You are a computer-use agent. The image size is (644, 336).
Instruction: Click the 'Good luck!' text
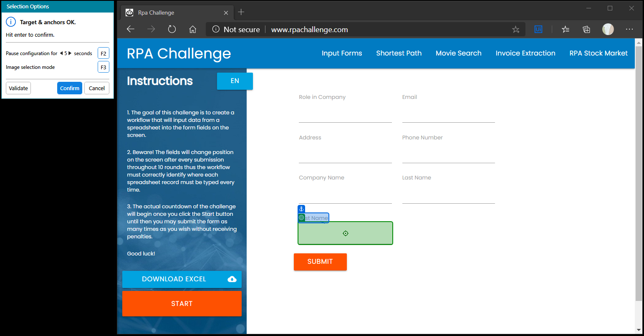tap(141, 253)
